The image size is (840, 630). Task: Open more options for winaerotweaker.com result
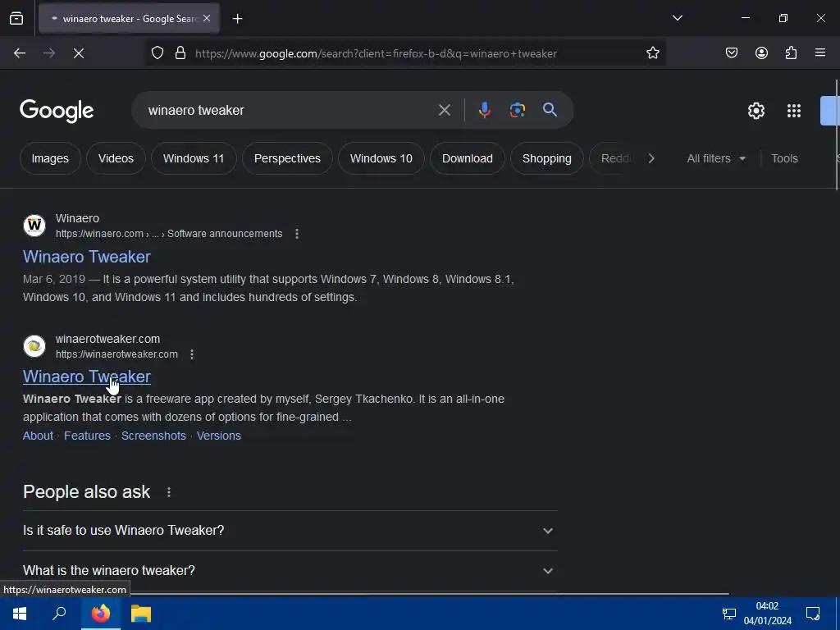(192, 354)
